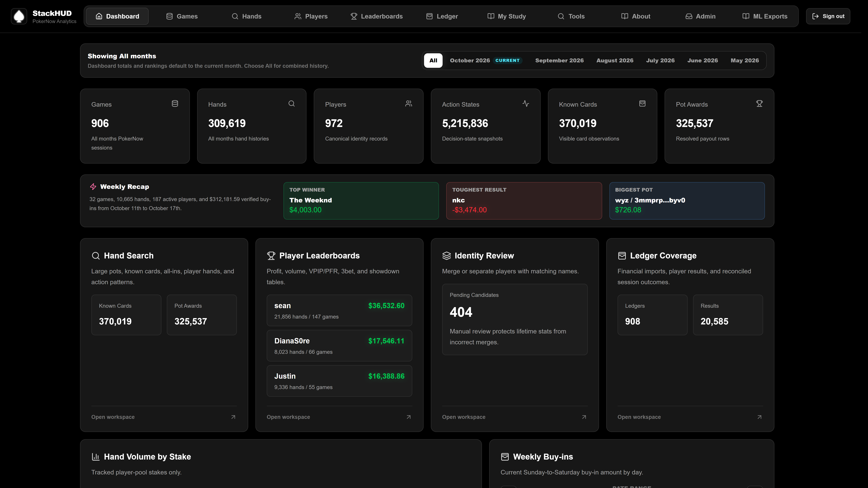Click the trophy icon in Leaderboards tab
The height and width of the screenshot is (488, 868).
[354, 16]
